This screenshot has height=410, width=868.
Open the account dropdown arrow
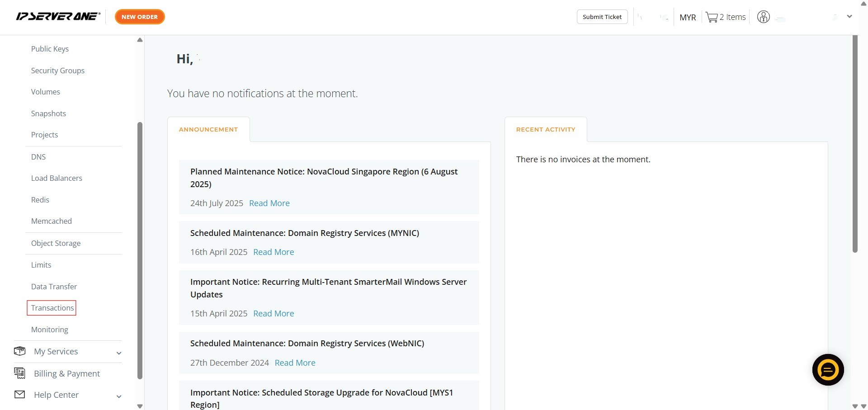point(849,17)
